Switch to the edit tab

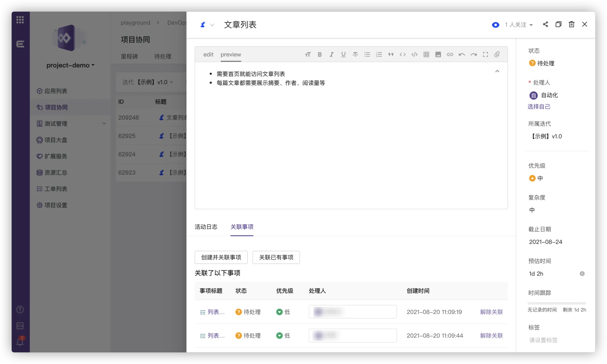click(x=208, y=54)
